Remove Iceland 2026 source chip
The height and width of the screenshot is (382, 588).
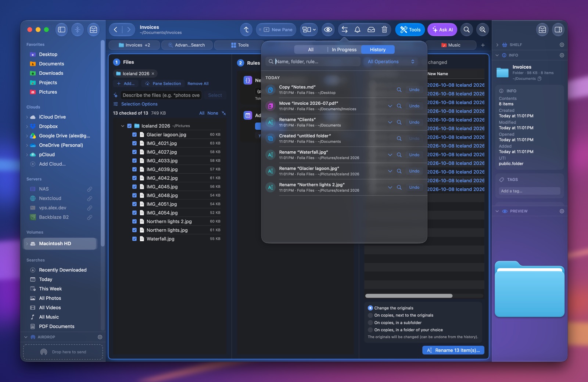pyautogui.click(x=153, y=73)
